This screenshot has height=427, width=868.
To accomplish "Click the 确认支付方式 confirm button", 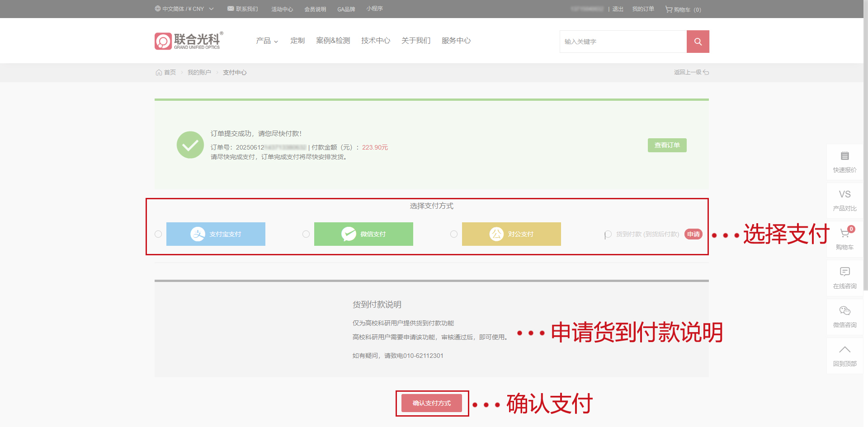I will 432,403.
